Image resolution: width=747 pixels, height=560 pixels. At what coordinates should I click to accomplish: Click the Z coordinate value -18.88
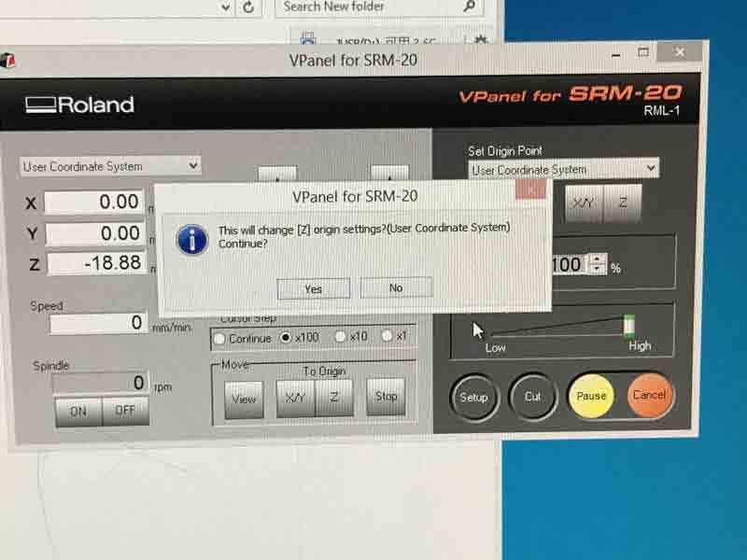click(96, 263)
